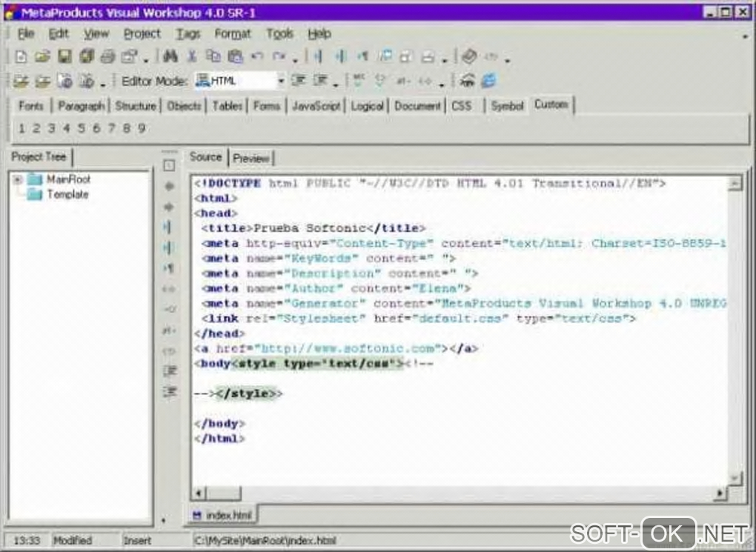Select the Symbol tag tab
Viewport: 756px width, 552px height.
[x=507, y=105]
